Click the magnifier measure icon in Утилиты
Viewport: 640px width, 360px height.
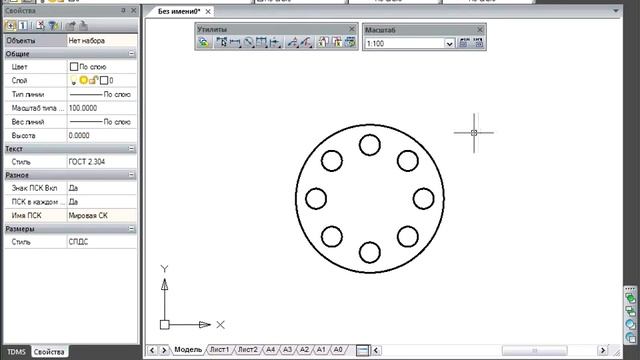[249, 42]
